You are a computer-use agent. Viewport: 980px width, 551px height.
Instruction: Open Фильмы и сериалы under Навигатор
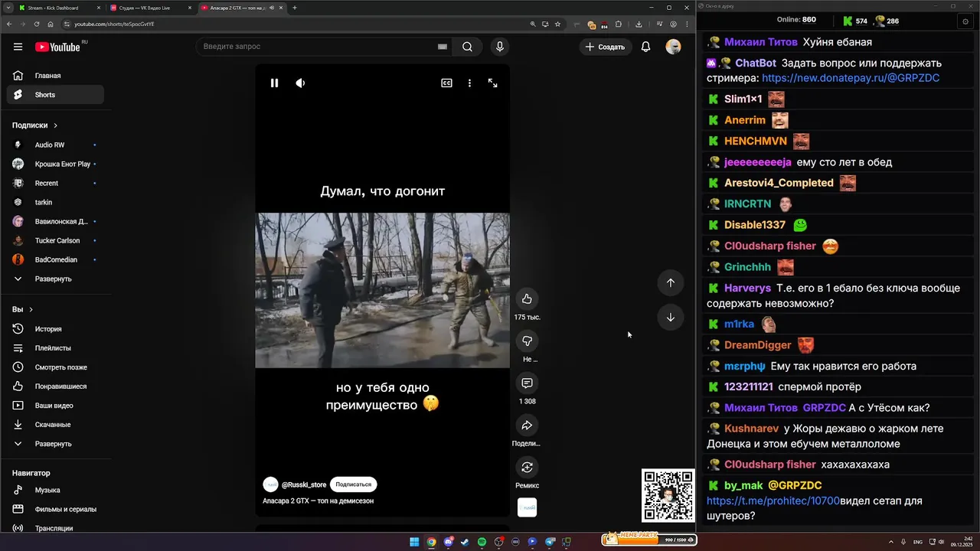click(55, 509)
